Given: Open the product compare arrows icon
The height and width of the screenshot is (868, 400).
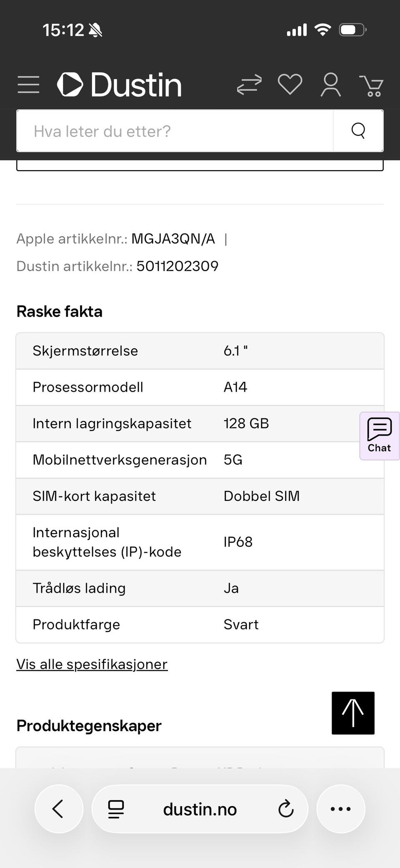Looking at the screenshot, I should tap(249, 85).
